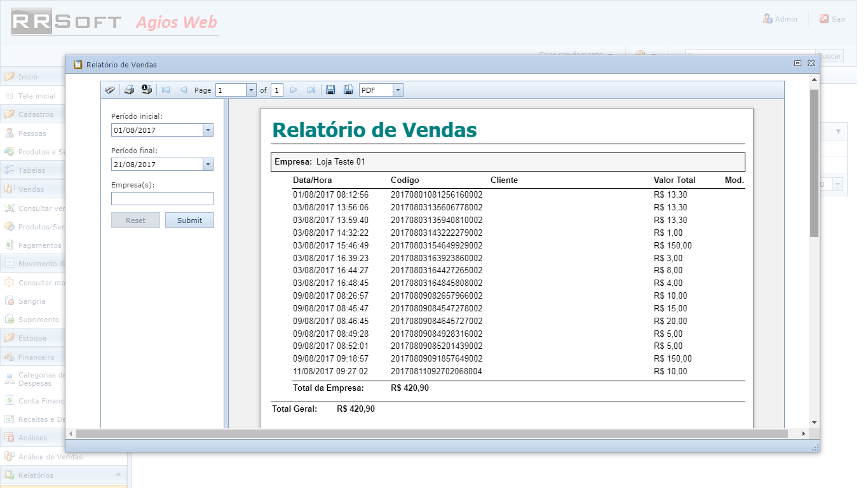The image size is (868, 488).
Task: Select Sangria in the sidebar menu
Action: coord(32,301)
